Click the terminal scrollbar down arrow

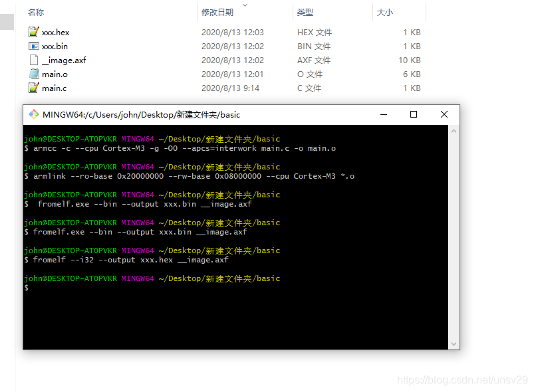click(454, 344)
